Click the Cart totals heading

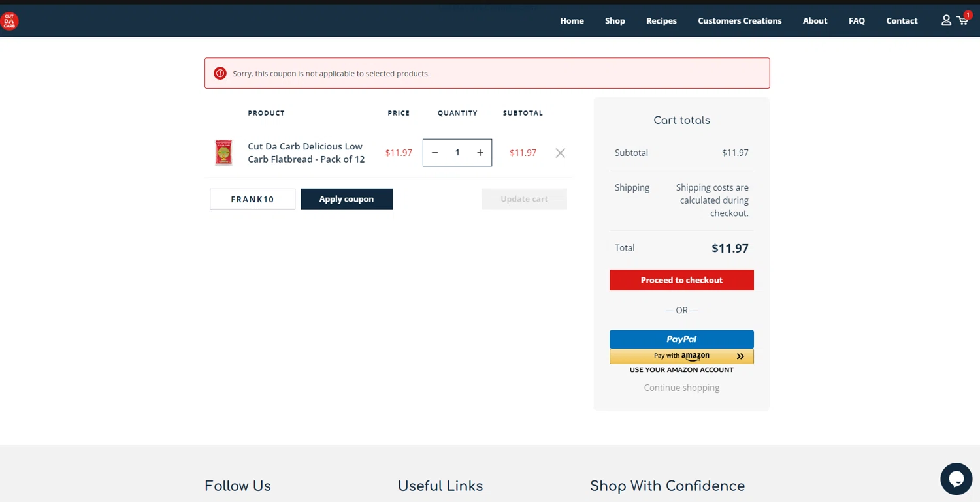681,120
